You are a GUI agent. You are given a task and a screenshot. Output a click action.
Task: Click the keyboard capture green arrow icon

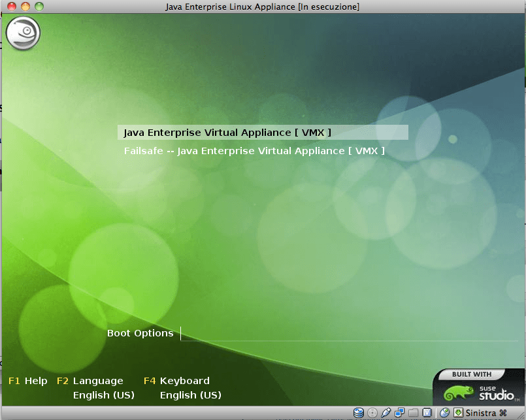[458, 413]
